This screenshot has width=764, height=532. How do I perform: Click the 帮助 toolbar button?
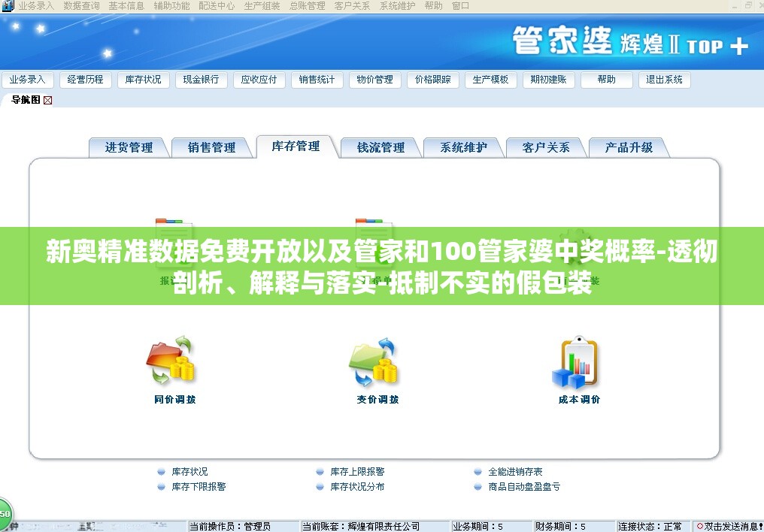[x=607, y=80]
